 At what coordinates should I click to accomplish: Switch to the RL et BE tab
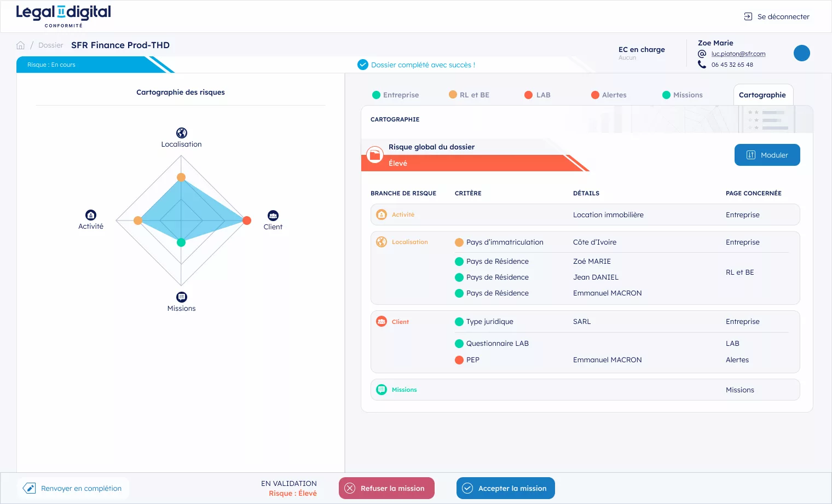[x=469, y=95]
